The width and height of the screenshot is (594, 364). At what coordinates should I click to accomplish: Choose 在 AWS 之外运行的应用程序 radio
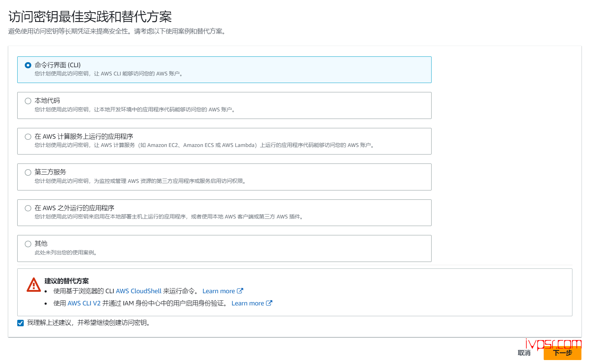coord(28,208)
